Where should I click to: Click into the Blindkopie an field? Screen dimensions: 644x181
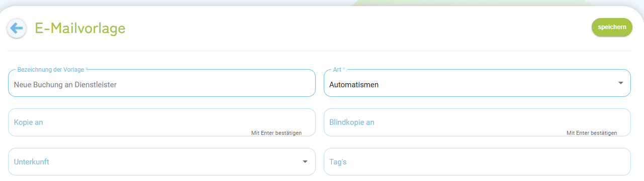pos(477,122)
